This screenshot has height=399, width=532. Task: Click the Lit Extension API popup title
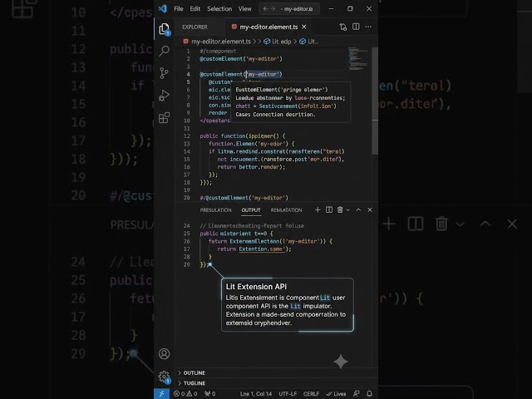pyautogui.click(x=256, y=287)
